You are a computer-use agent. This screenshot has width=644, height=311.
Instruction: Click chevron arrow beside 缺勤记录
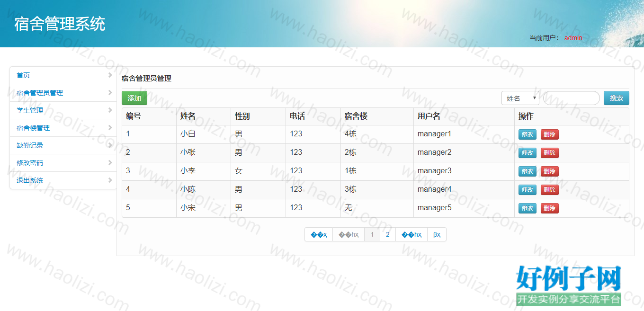click(x=110, y=145)
